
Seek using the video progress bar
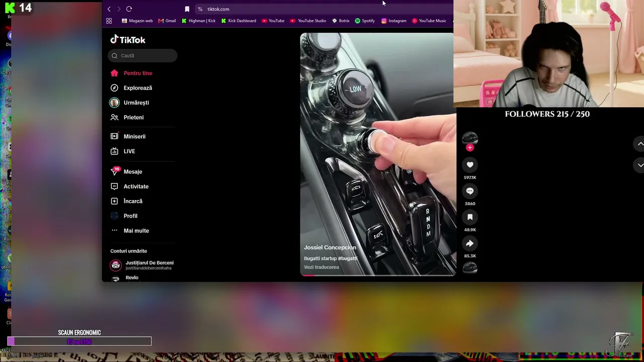(x=378, y=275)
